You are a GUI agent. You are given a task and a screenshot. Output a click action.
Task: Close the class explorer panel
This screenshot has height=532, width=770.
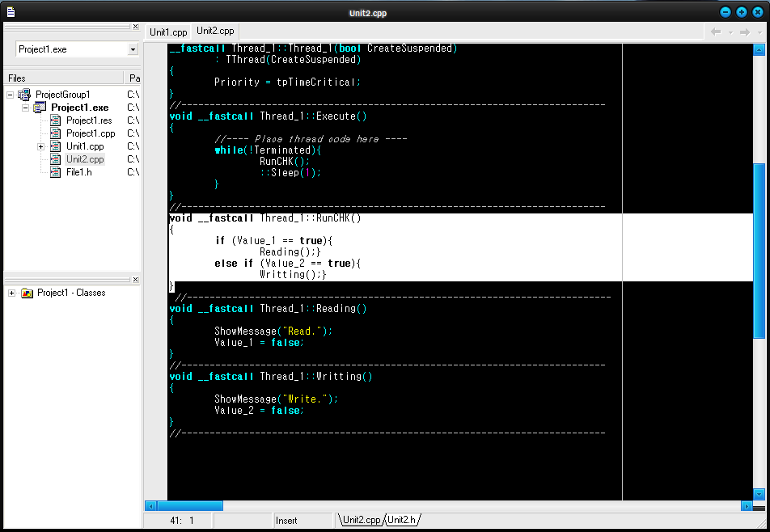tap(135, 280)
